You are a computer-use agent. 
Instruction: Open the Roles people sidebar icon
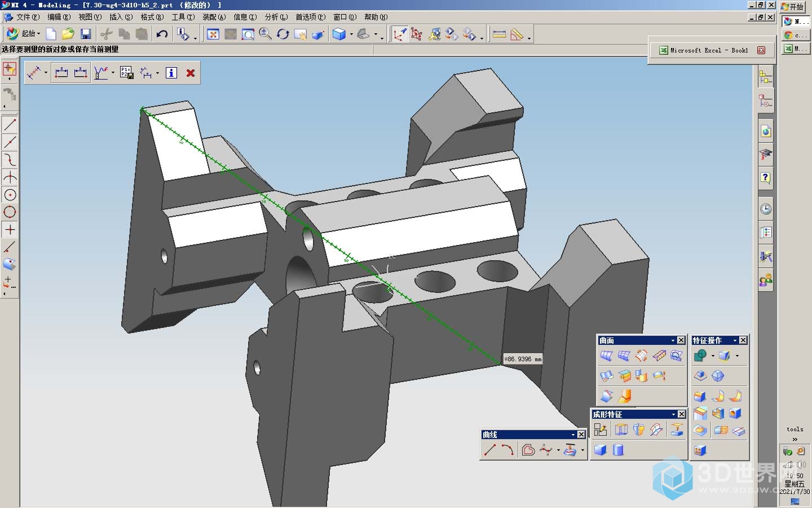[x=765, y=280]
